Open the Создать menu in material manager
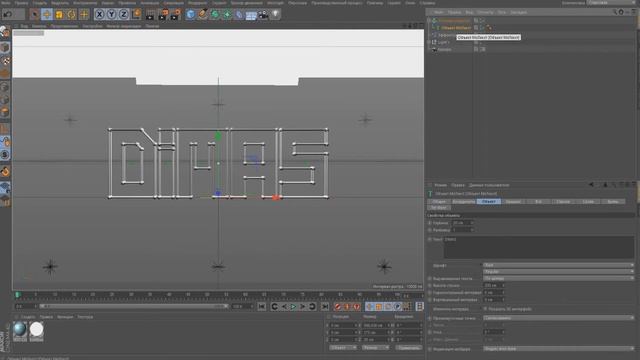Viewport: 640px width, 360px height. pyautogui.click(x=28, y=317)
